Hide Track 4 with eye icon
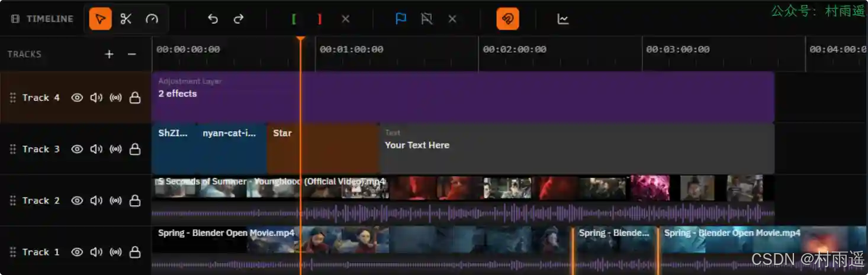 click(x=77, y=98)
